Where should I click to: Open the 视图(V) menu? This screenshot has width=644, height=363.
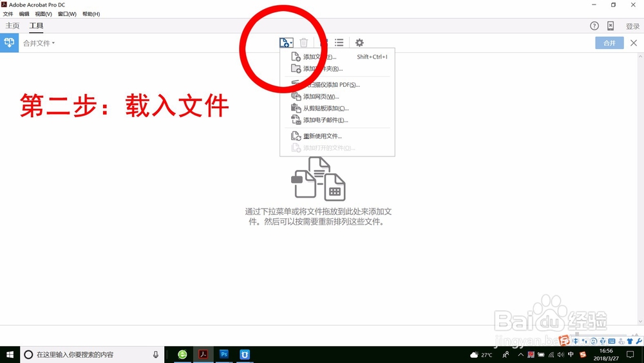tap(43, 14)
